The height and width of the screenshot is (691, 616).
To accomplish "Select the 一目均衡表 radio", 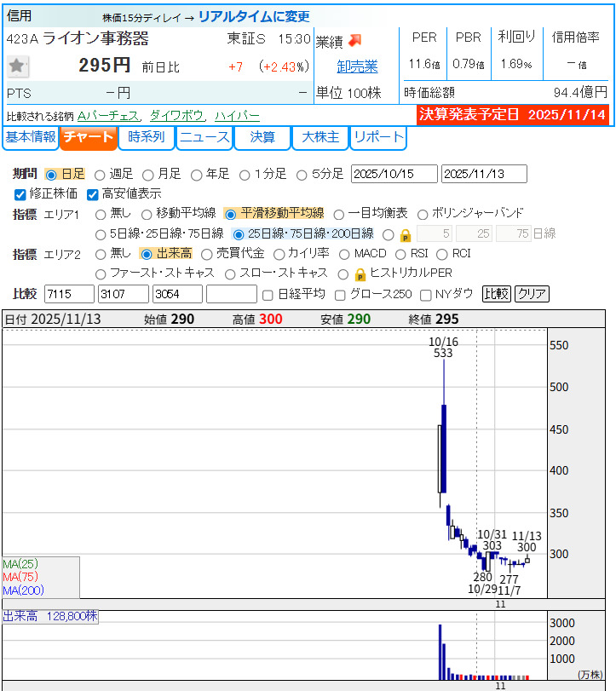I will tap(338, 215).
